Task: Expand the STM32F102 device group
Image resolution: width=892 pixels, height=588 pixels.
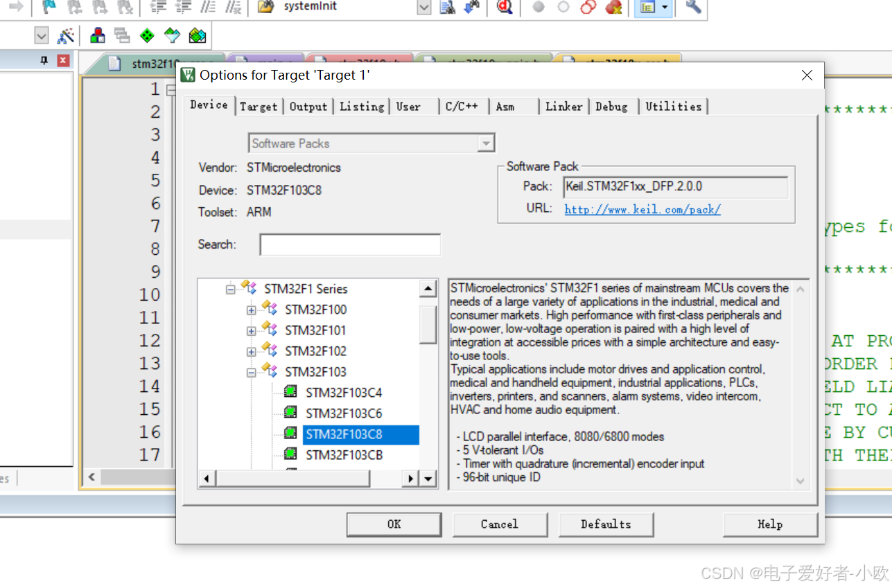Action: pyautogui.click(x=251, y=351)
